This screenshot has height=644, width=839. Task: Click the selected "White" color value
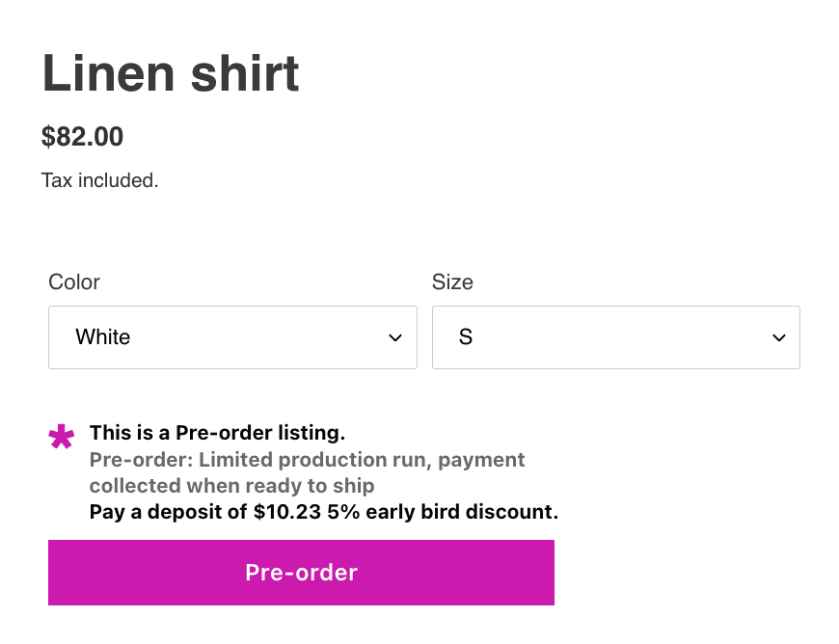tap(103, 337)
